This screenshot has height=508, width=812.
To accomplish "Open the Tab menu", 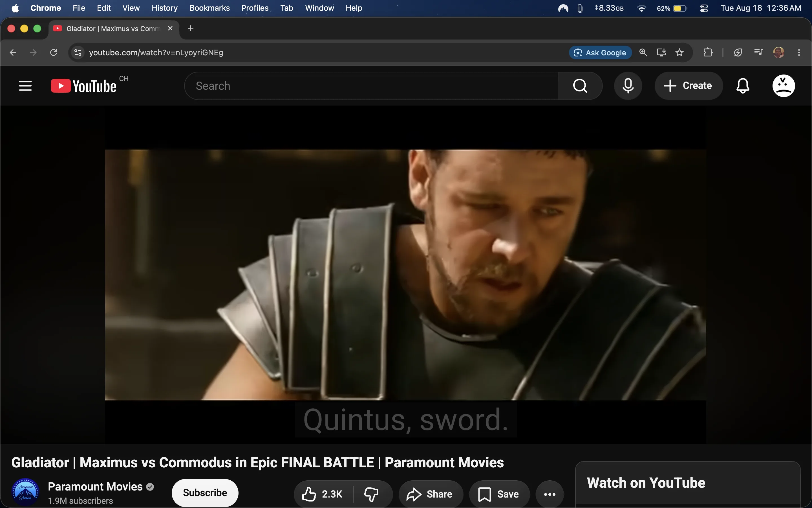I will point(286,8).
